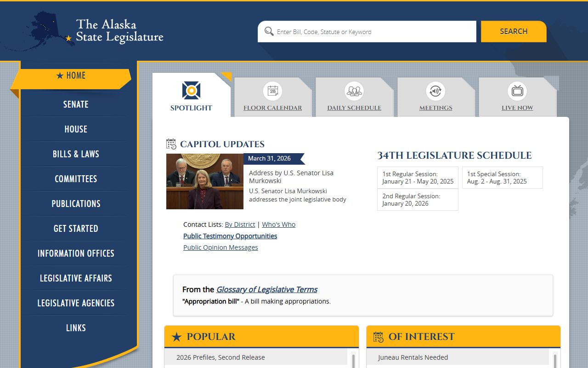Click the Capitol Updates heading text
This screenshot has width=588, height=368.
click(x=222, y=144)
